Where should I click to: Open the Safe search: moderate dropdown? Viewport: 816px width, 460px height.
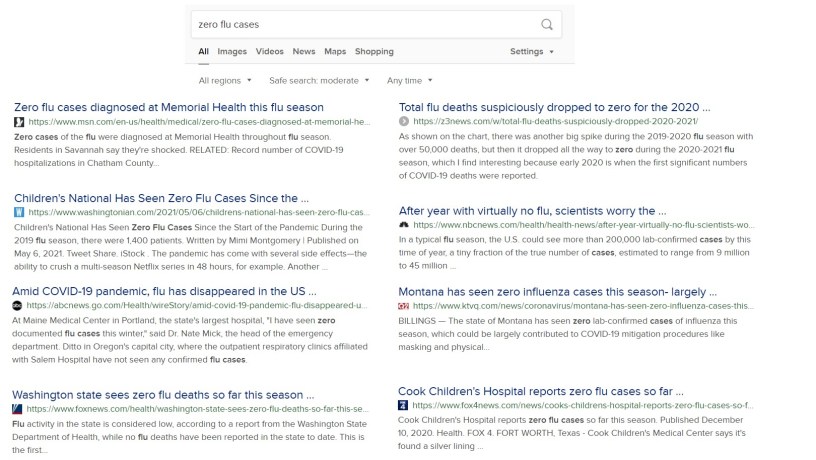(x=319, y=80)
